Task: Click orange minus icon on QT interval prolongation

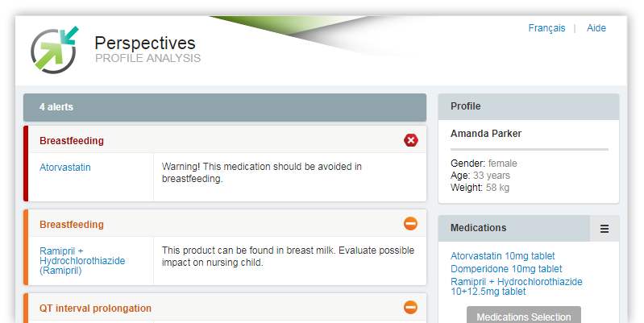Action: coord(411,308)
